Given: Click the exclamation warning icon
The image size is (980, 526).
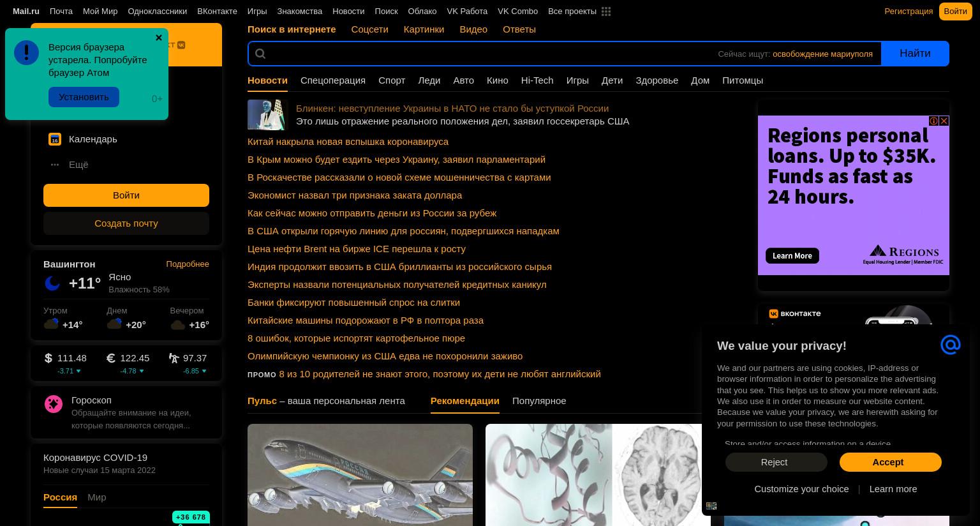Looking at the screenshot, I should [x=26, y=52].
